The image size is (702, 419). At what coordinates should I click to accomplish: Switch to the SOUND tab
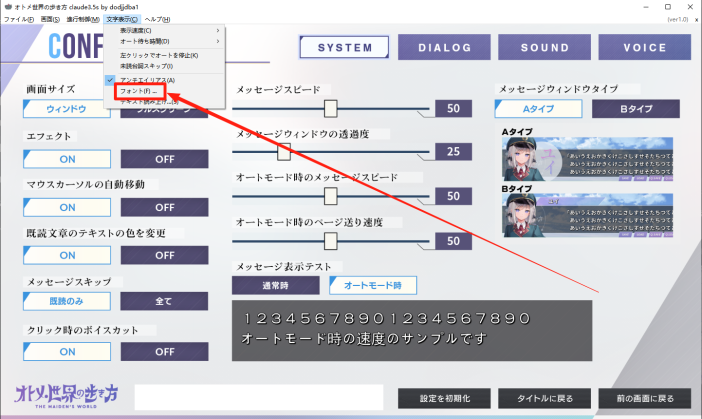point(544,47)
